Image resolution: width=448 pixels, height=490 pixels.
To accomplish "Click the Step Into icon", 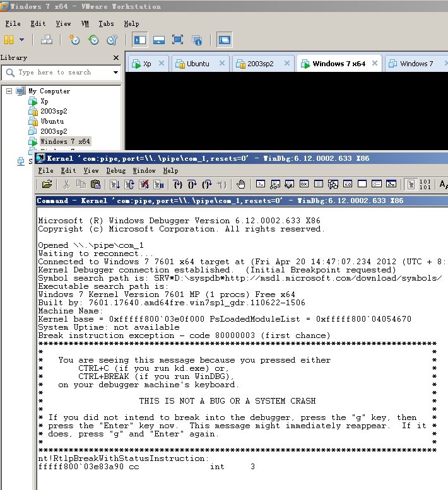I will click(x=177, y=184).
